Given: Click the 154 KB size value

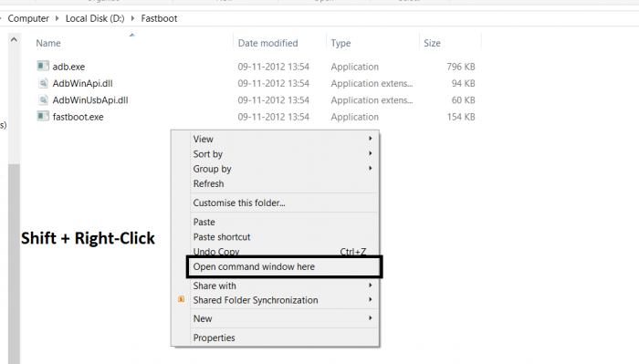Looking at the screenshot, I should 460,117.
